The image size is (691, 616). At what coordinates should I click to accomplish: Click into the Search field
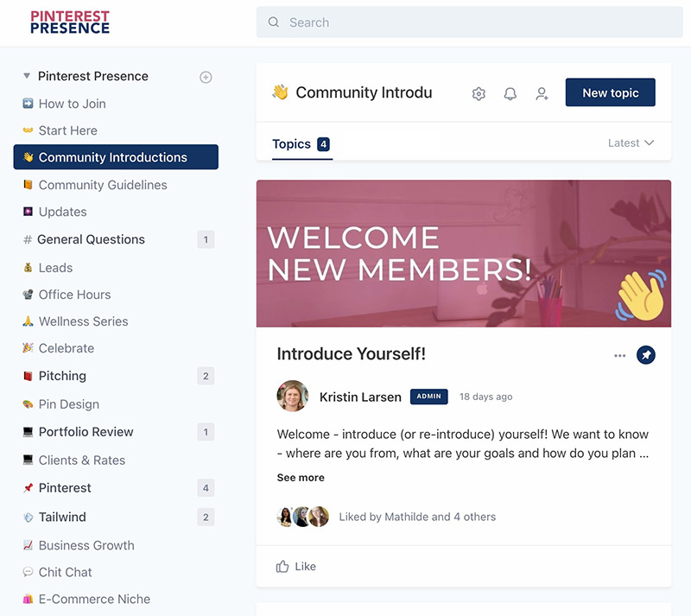click(x=469, y=22)
